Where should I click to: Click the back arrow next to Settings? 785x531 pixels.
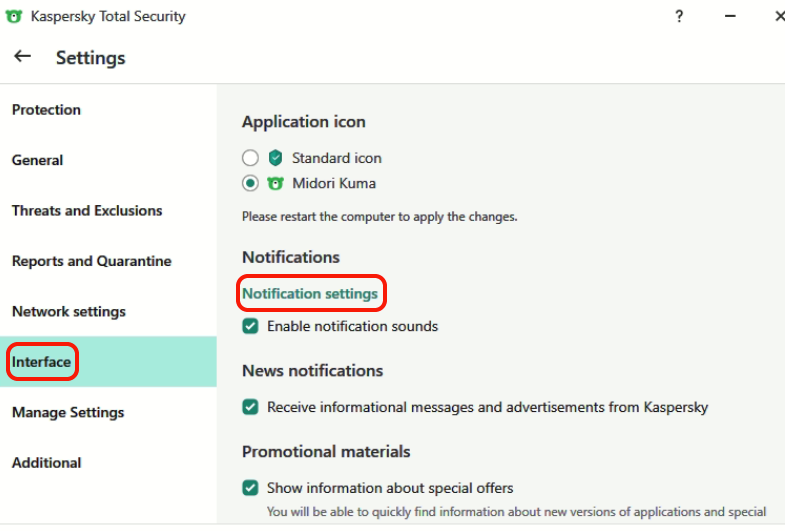(x=22, y=57)
